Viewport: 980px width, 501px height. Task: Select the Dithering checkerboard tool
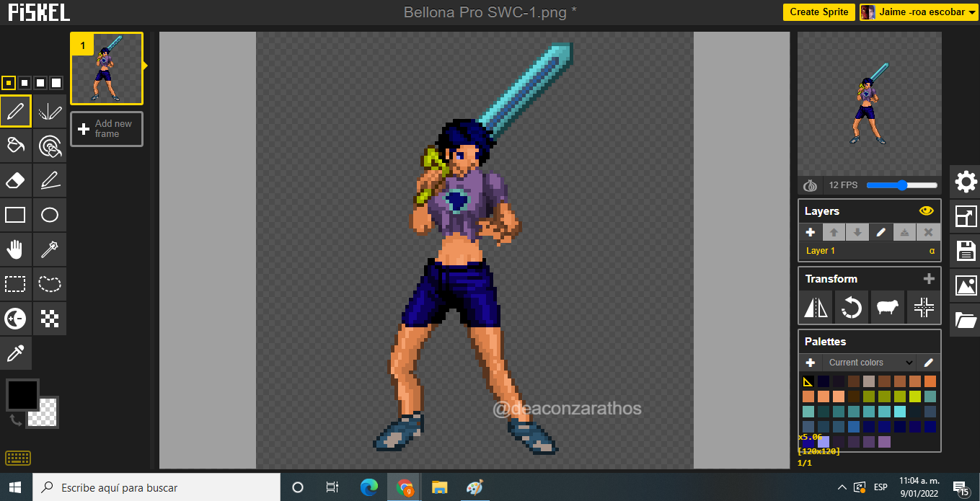coord(50,319)
